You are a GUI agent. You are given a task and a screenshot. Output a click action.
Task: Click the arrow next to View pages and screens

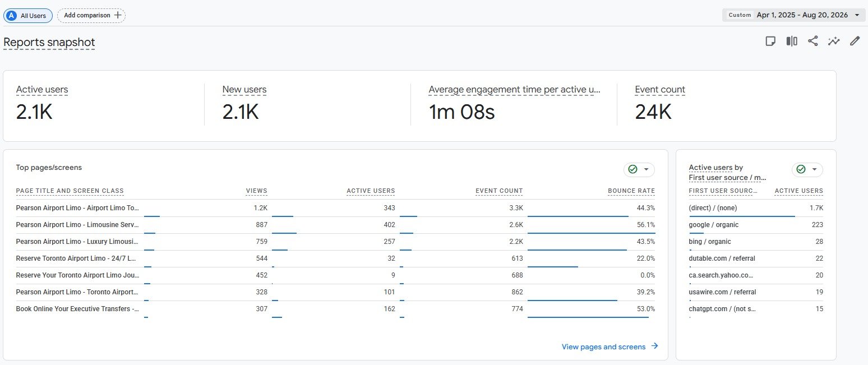[x=655, y=346]
